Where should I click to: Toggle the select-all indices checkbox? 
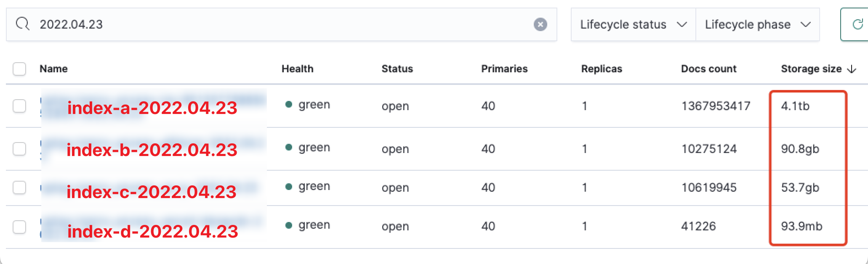pyautogui.click(x=19, y=69)
